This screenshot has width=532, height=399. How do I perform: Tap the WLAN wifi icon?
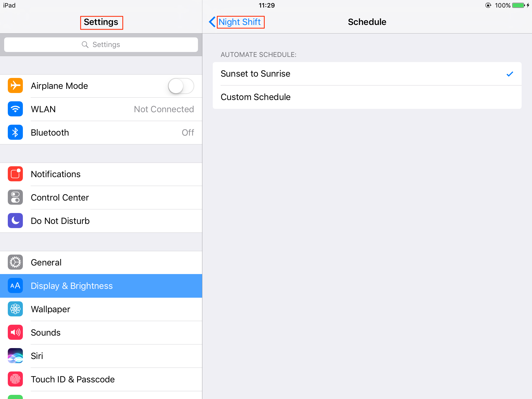(15, 109)
